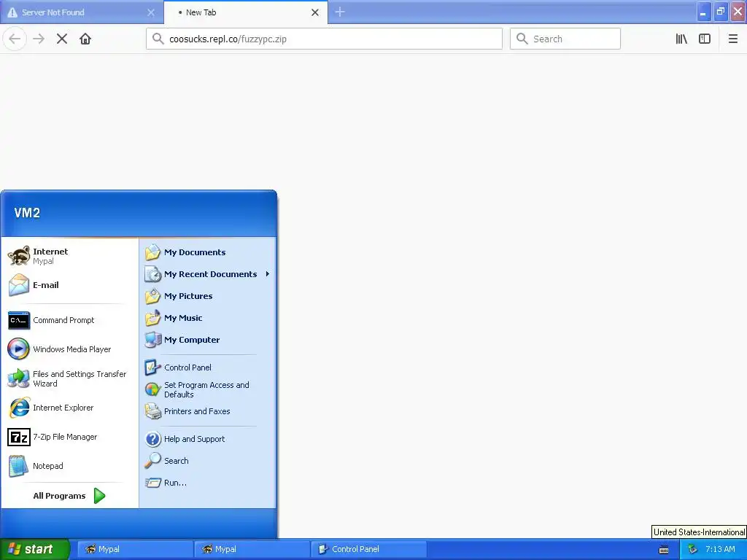
Task: Close the Server Not Found tab
Action: 150,12
